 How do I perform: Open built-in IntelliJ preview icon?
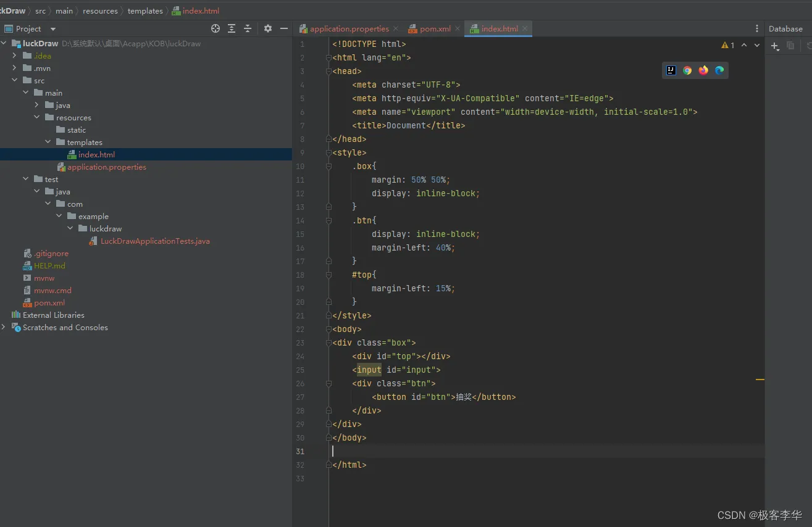(x=671, y=70)
